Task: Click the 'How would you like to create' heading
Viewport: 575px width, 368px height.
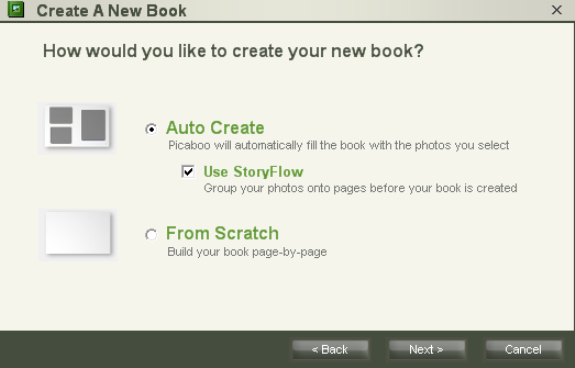Action: [233, 51]
